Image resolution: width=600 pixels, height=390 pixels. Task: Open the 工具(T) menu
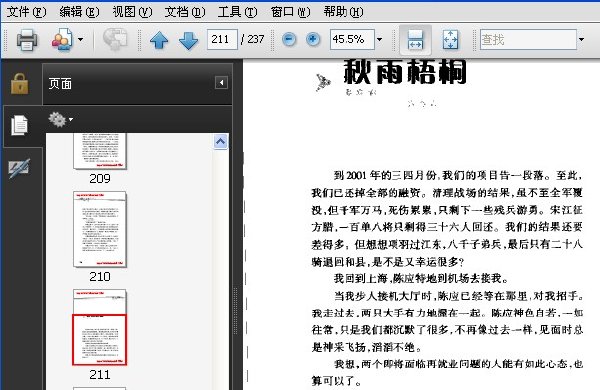237,12
